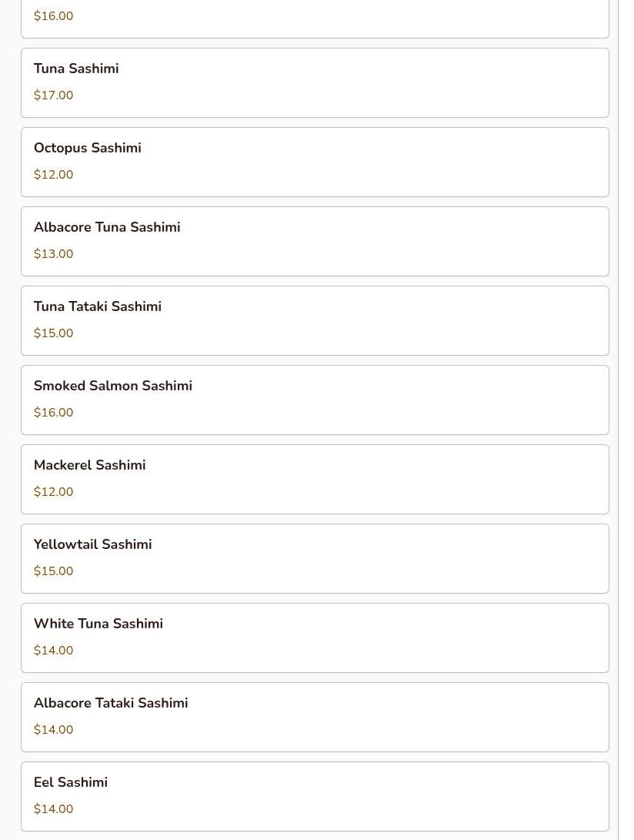Pick the Mackerel Sashimi menu card

[x=315, y=479]
